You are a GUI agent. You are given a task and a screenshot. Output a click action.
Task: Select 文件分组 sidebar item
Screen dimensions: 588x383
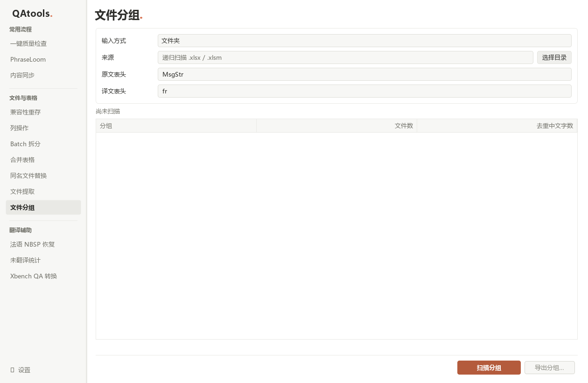pos(43,207)
